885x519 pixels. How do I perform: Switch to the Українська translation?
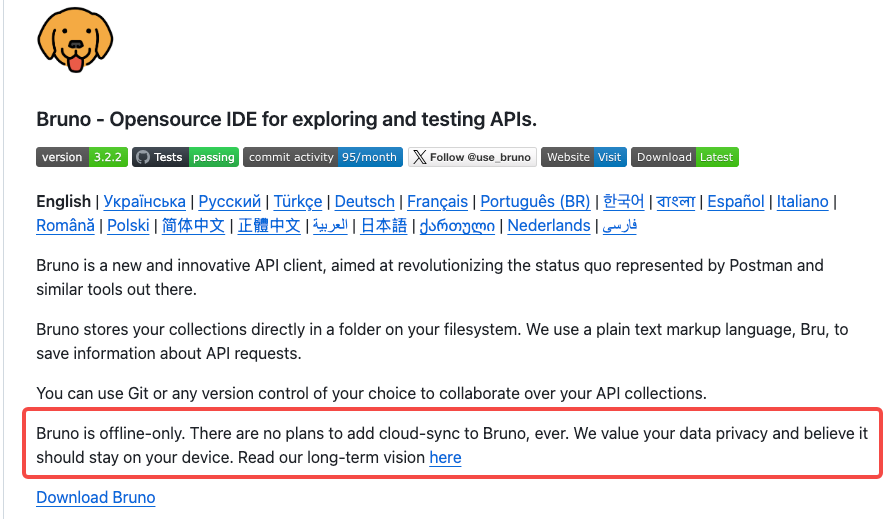[144, 201]
